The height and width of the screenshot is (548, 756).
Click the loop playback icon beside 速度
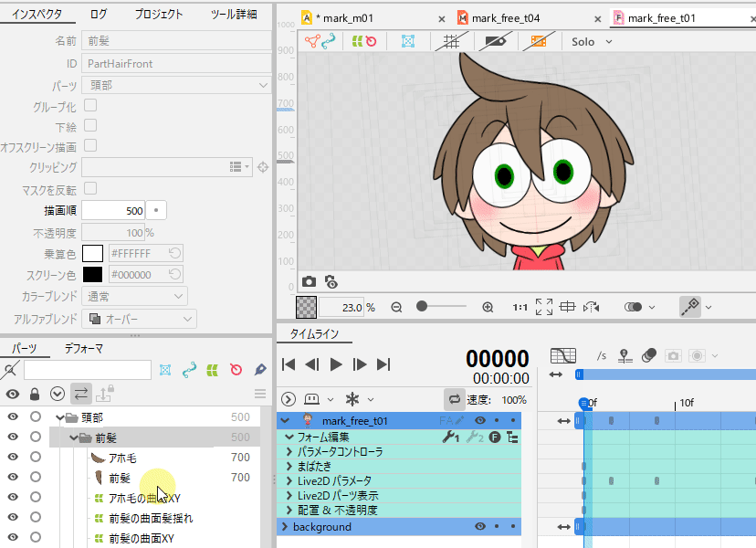point(454,399)
